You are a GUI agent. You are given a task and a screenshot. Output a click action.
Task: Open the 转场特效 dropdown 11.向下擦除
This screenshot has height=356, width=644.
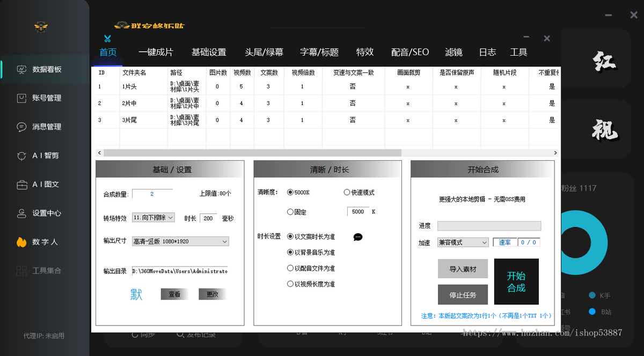(153, 218)
